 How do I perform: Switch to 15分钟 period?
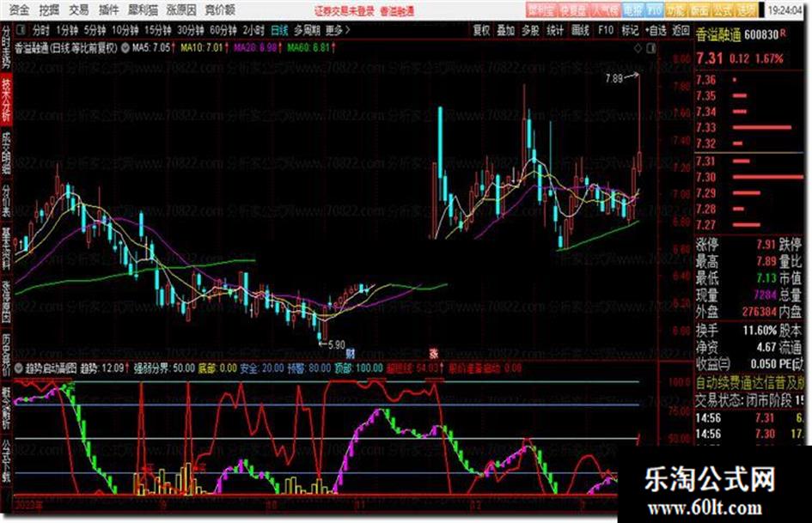click(x=158, y=31)
